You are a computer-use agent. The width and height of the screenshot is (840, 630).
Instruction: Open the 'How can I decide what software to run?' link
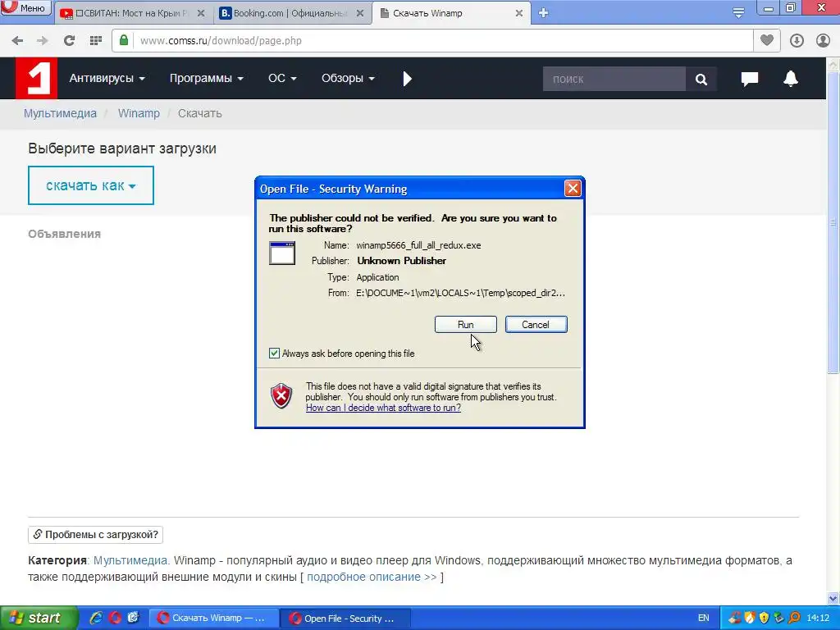point(383,408)
